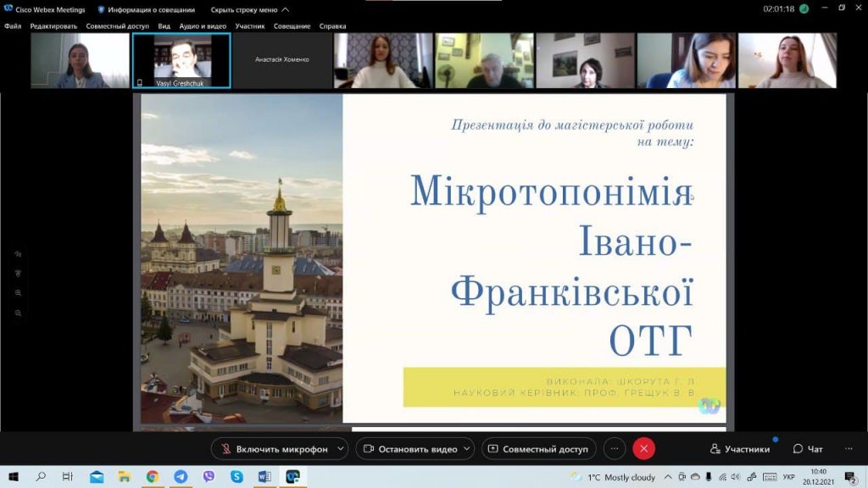Click the red leave meeting button
The height and width of the screenshot is (488, 868).
[643, 449]
